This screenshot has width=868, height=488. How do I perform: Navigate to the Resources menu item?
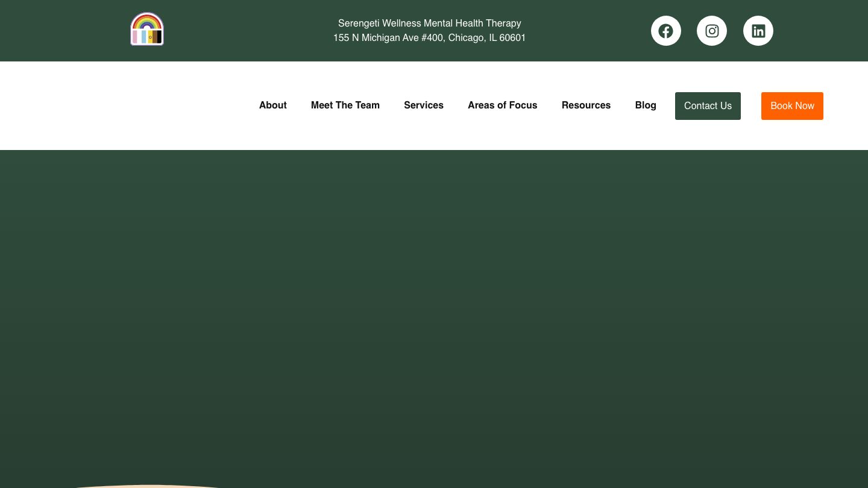click(x=586, y=105)
